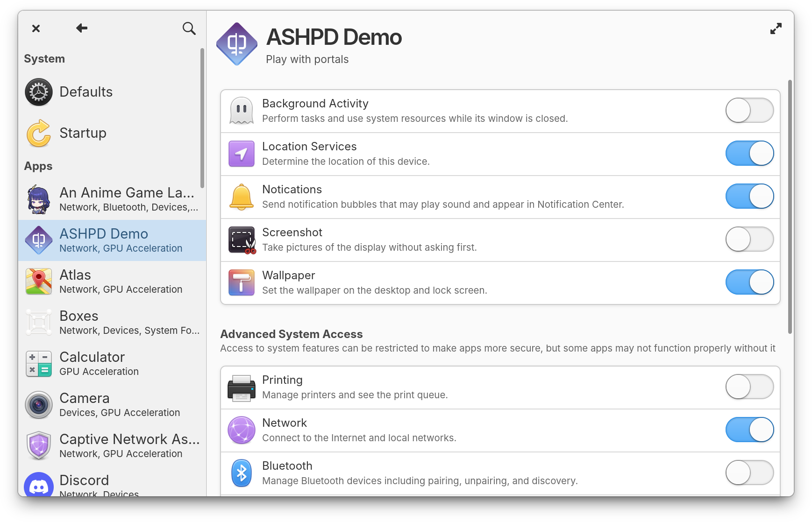Select Atlas in the Apps list
The image size is (812, 522).
112,282
